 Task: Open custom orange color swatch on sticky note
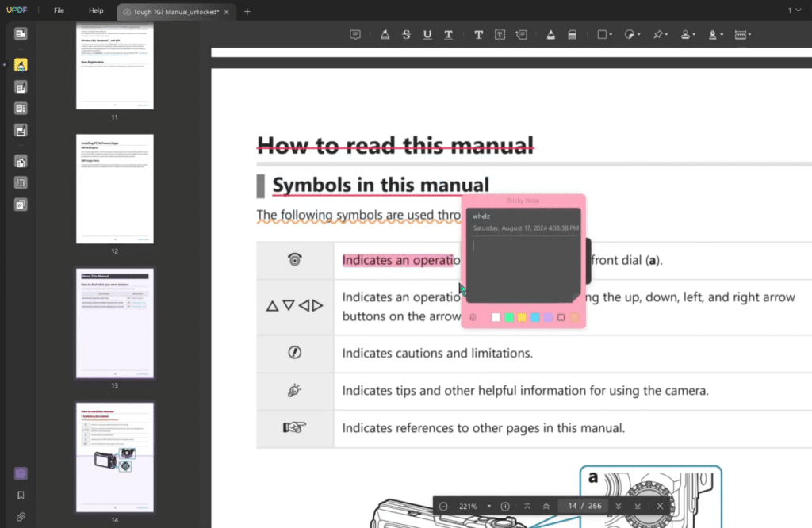574,317
